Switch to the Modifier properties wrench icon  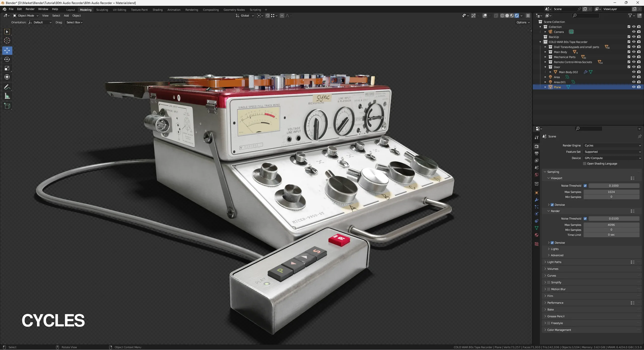coord(537,199)
